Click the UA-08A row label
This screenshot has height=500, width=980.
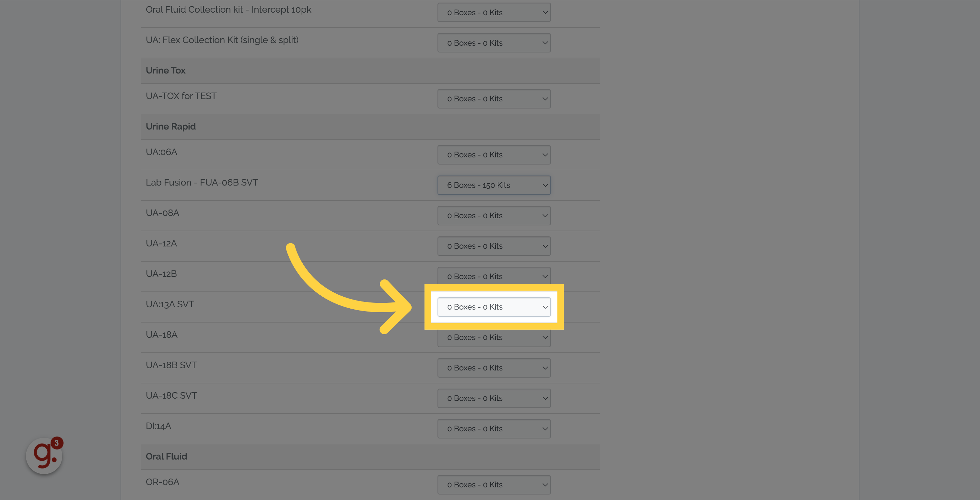pyautogui.click(x=162, y=213)
